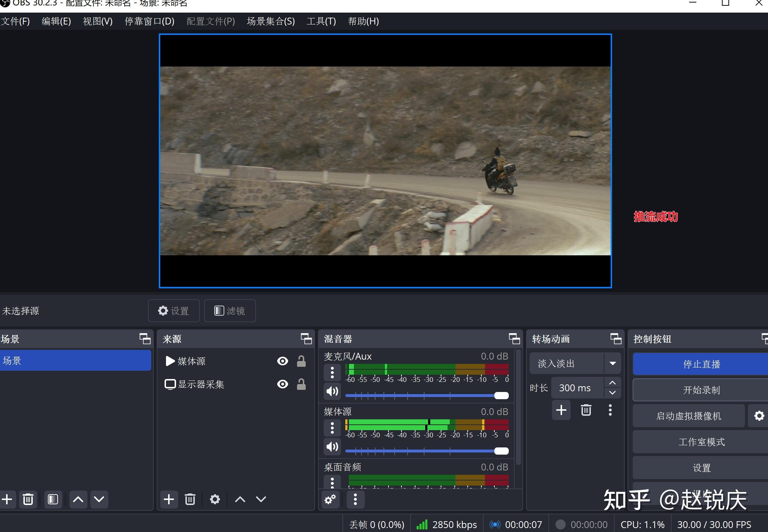
Task: Open source properties with gear icon
Action: tap(215, 499)
